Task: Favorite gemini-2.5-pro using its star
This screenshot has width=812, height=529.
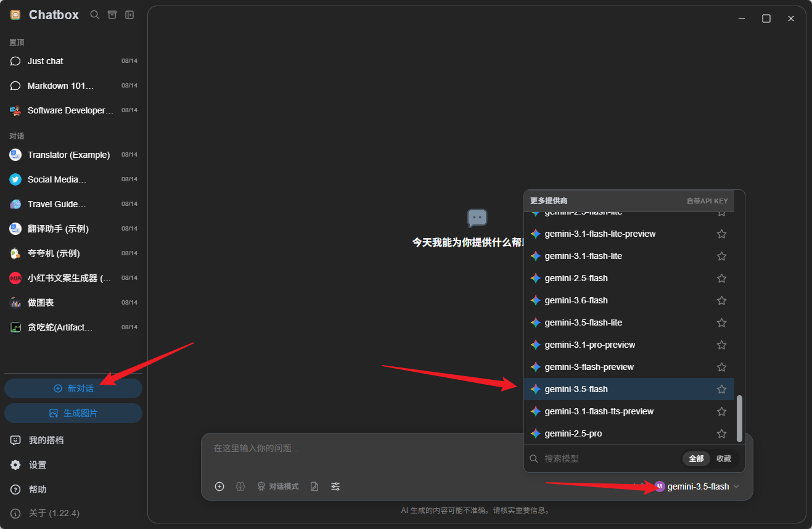Action: (x=721, y=433)
